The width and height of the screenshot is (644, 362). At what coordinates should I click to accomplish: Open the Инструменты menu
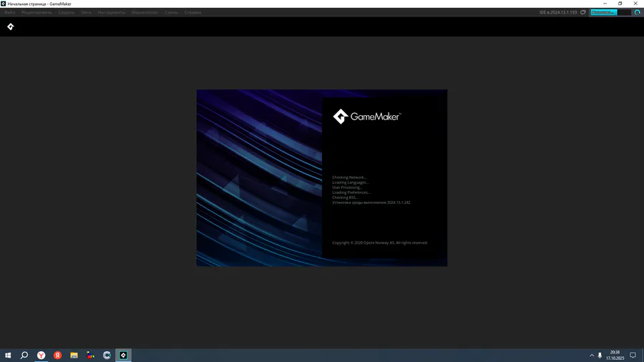click(x=112, y=12)
